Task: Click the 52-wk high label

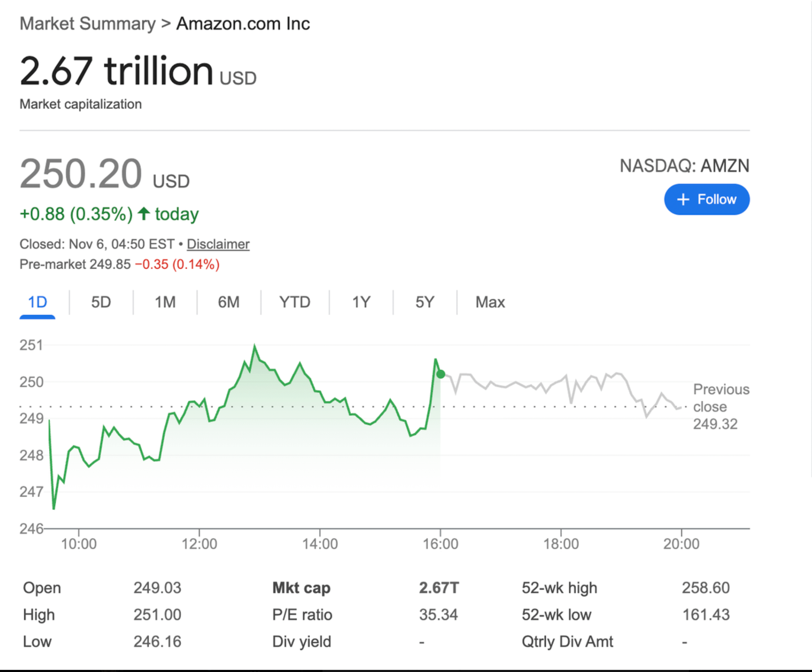Action: pyautogui.click(x=559, y=588)
